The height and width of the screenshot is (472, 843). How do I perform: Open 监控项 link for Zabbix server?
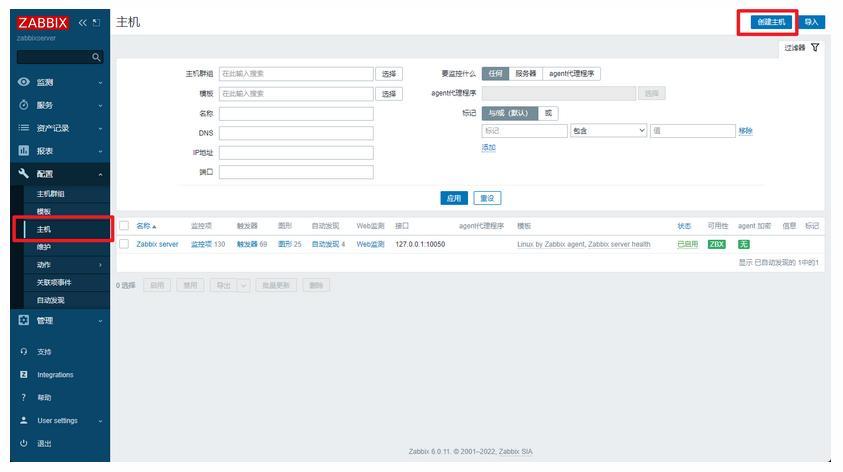point(202,244)
